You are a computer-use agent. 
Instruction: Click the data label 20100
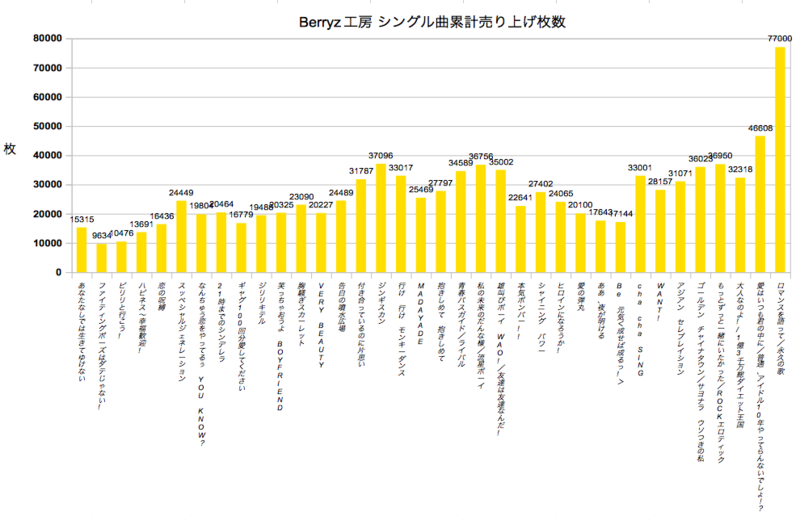click(580, 205)
